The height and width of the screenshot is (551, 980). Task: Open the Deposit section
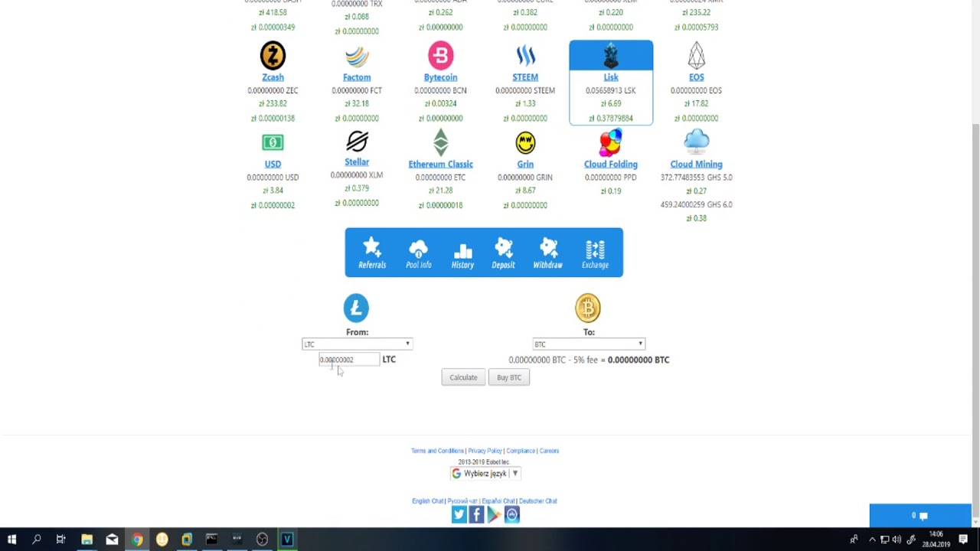(x=503, y=253)
